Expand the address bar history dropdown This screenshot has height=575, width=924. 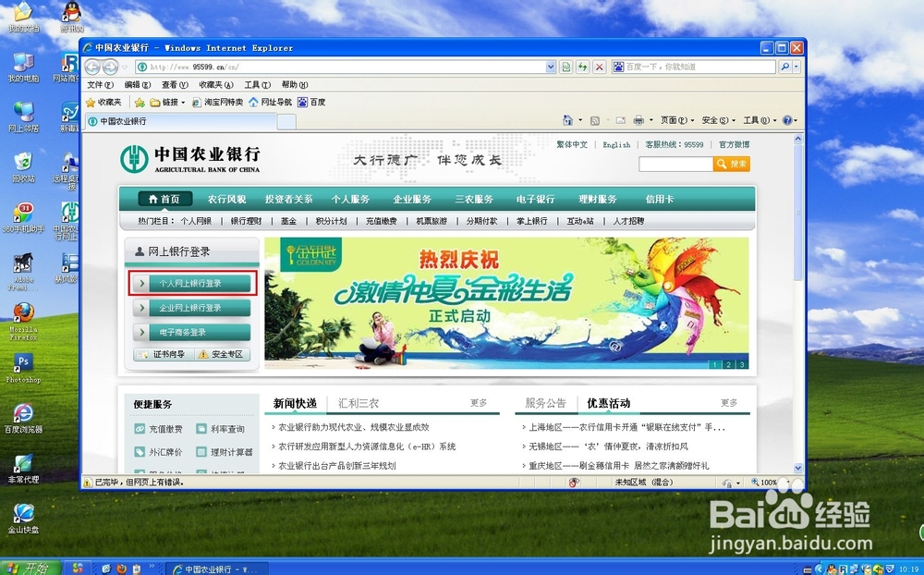tap(551, 67)
